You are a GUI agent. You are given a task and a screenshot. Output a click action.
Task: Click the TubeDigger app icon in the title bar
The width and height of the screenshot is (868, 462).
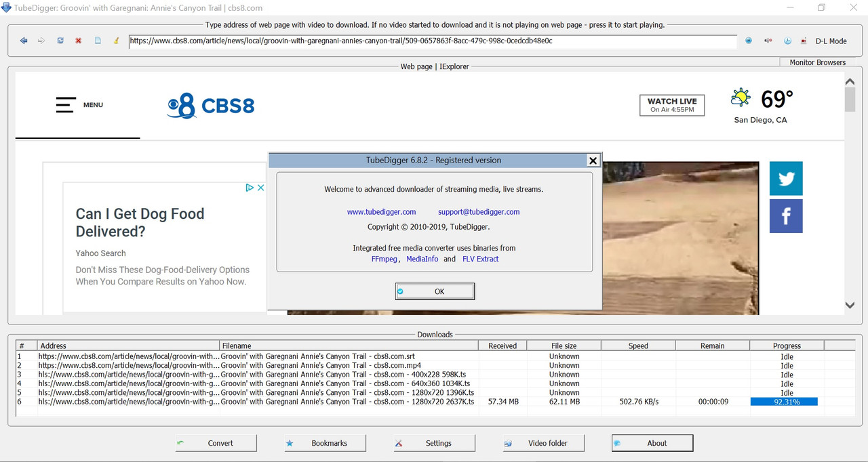[6, 8]
